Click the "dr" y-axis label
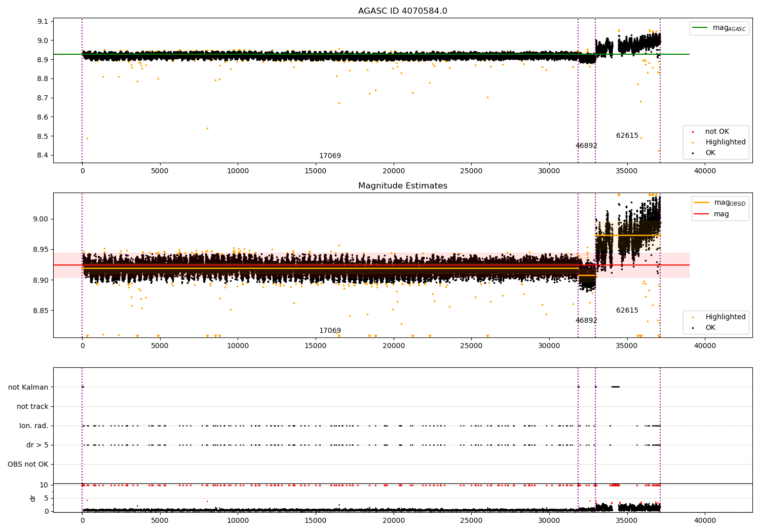This screenshot has height=532, width=760. (x=33, y=498)
